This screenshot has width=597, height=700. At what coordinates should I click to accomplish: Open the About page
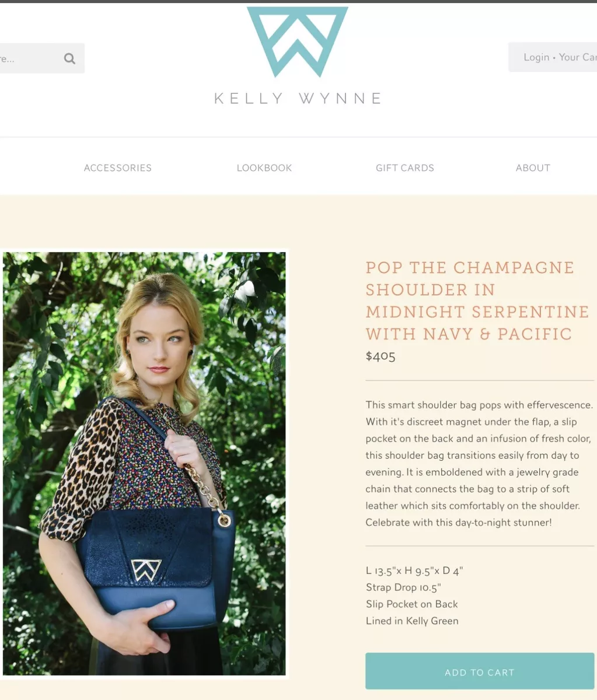pyautogui.click(x=533, y=168)
